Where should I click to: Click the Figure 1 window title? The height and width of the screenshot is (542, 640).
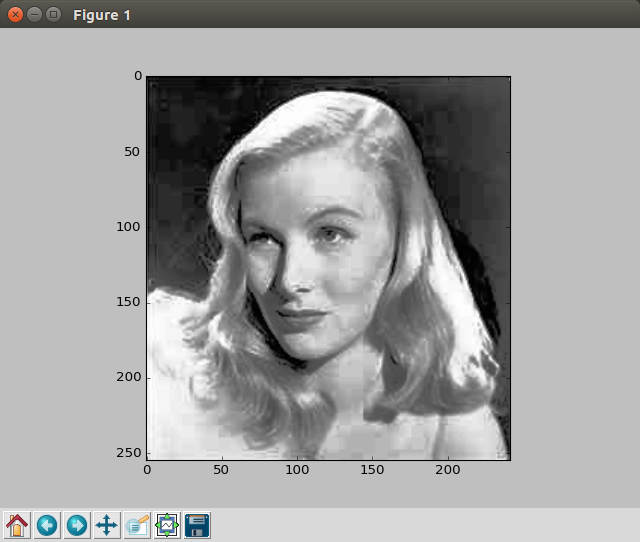[102, 15]
